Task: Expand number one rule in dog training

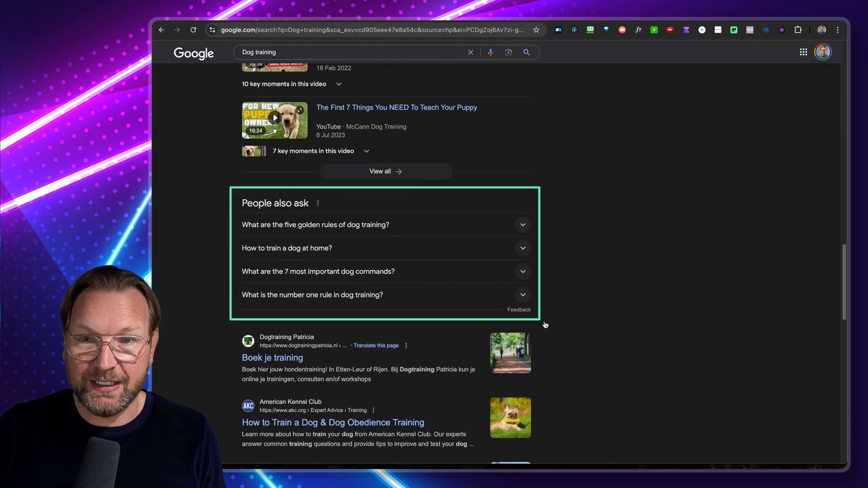Action: click(x=386, y=294)
